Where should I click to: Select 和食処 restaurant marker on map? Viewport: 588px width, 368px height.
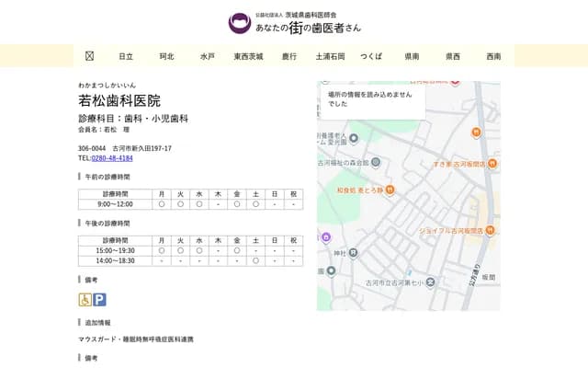coord(390,190)
